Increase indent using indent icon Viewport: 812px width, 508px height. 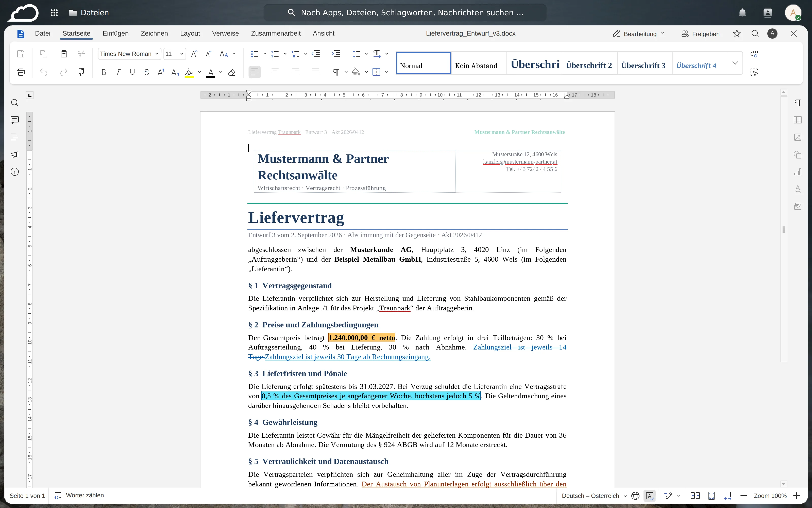point(336,54)
